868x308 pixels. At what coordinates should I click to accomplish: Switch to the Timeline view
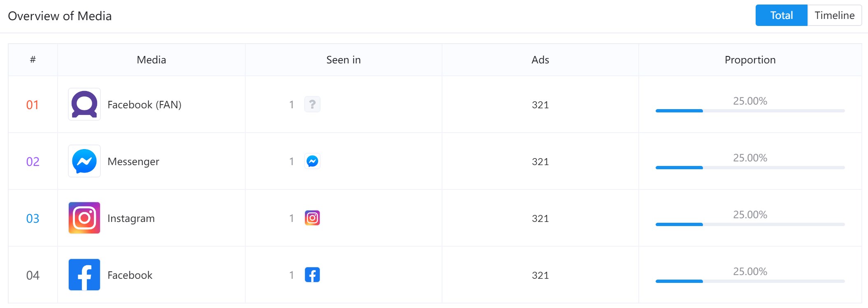(835, 15)
